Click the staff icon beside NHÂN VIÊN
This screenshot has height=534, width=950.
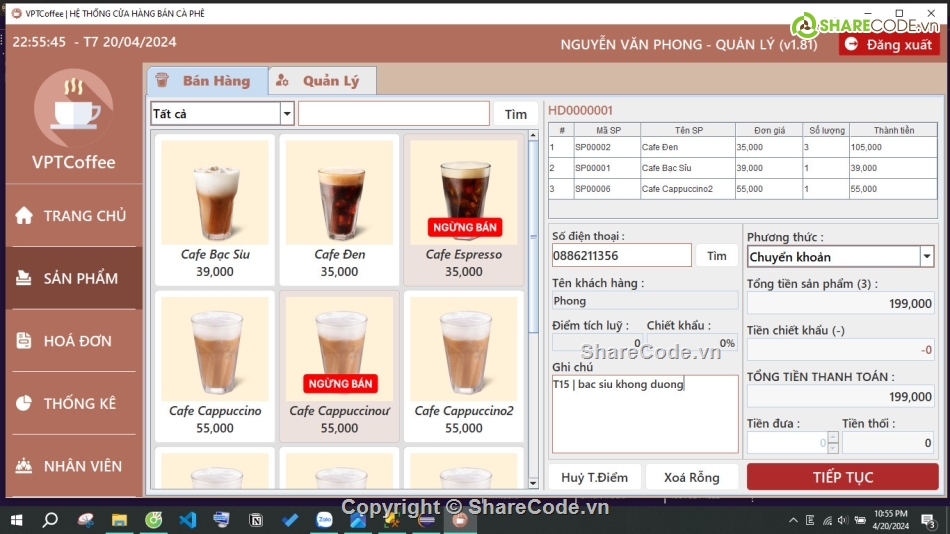coord(24,466)
